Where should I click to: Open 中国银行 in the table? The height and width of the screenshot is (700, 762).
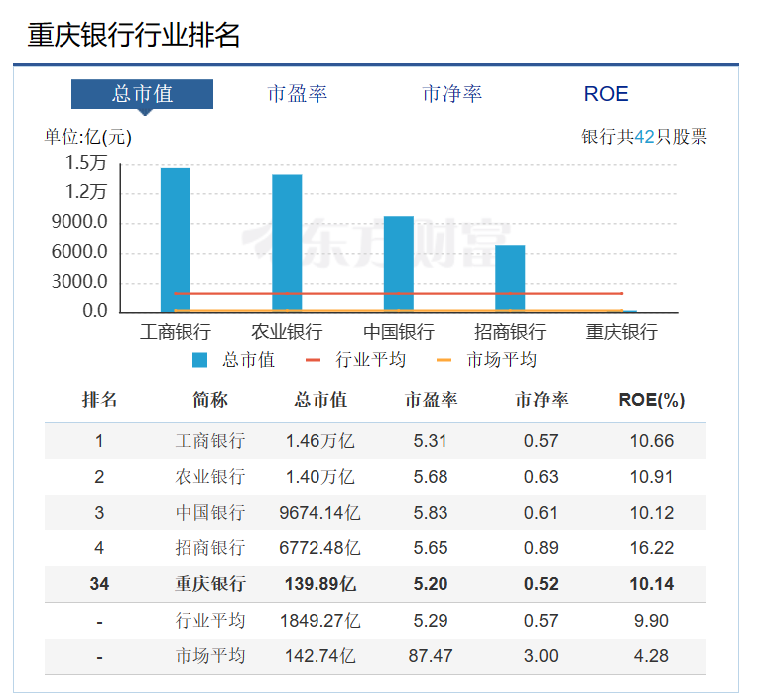point(210,513)
